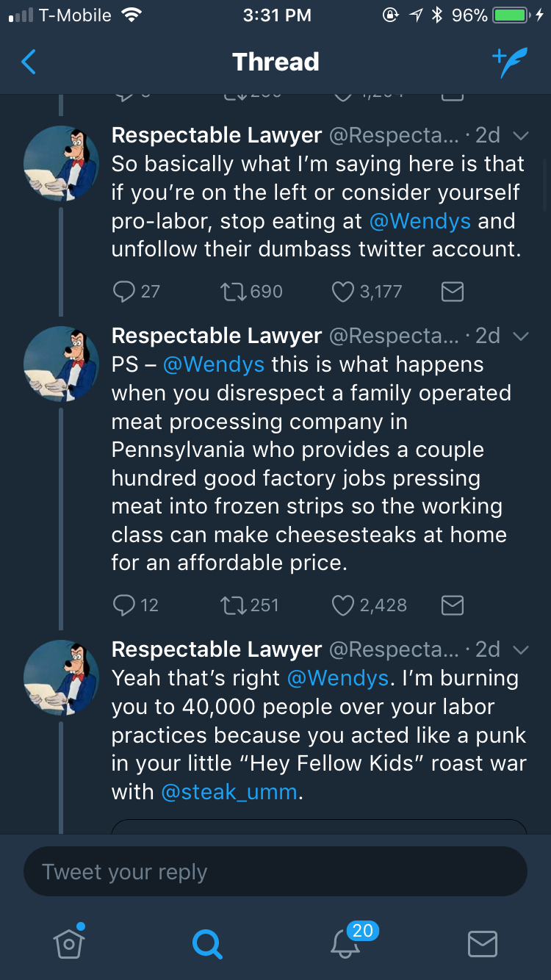551x980 pixels.
Task: Retweet the tweet with 251 retweets
Action: pyautogui.click(x=233, y=605)
